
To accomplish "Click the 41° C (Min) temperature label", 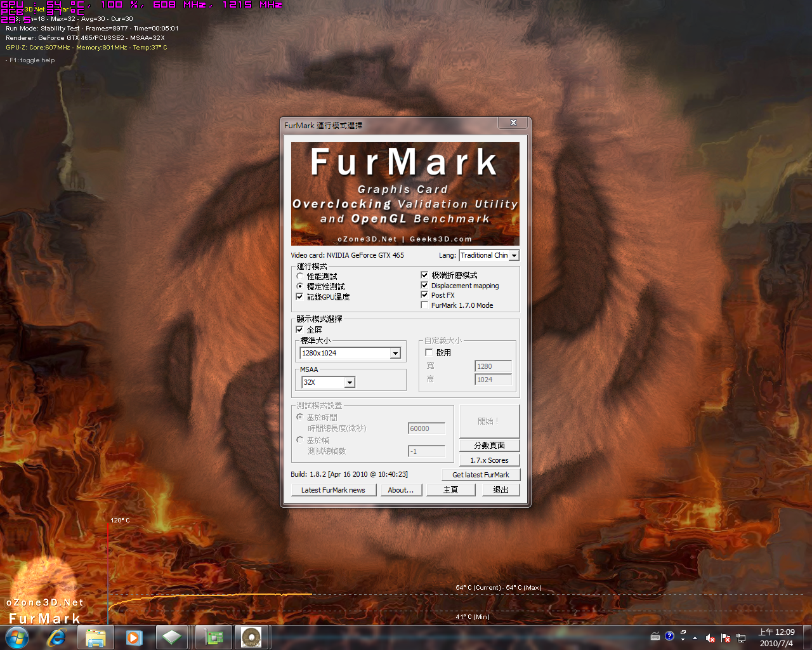I will pos(473,617).
